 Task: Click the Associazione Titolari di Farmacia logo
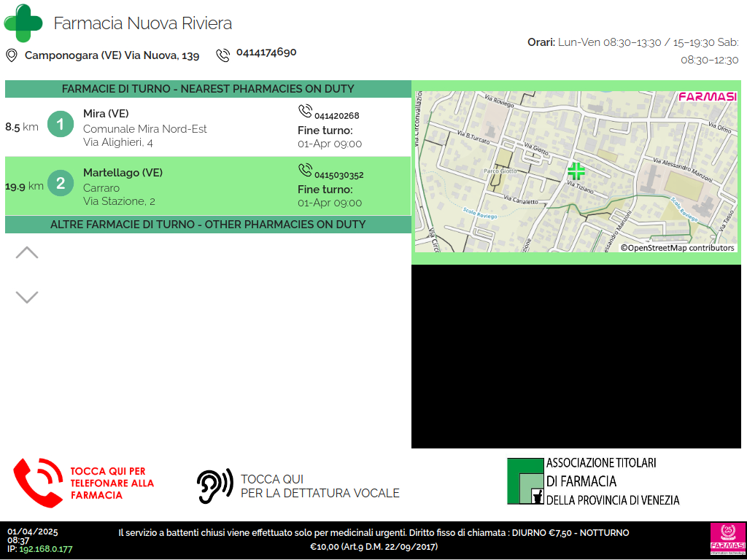pos(593,481)
